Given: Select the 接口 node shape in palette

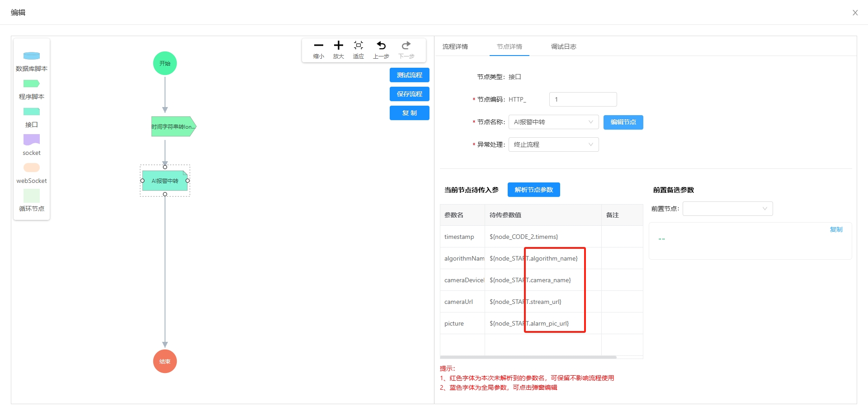Looking at the screenshot, I should tap(32, 112).
